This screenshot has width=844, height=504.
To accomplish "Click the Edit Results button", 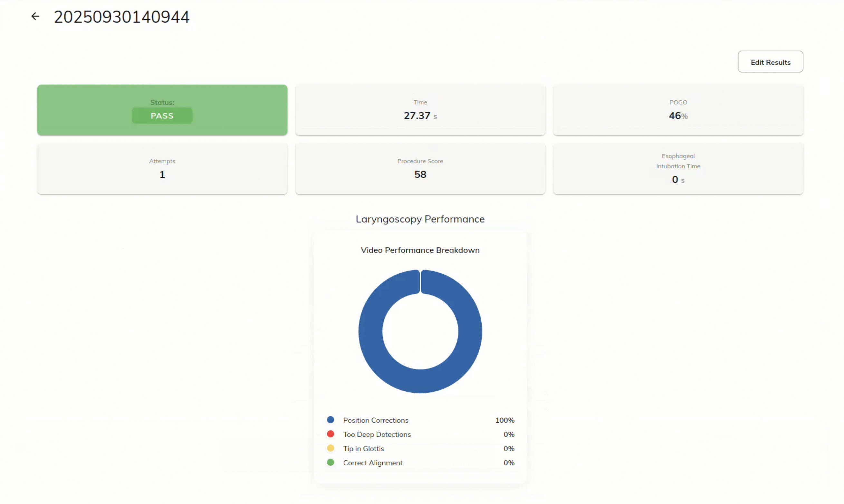I will click(x=770, y=62).
